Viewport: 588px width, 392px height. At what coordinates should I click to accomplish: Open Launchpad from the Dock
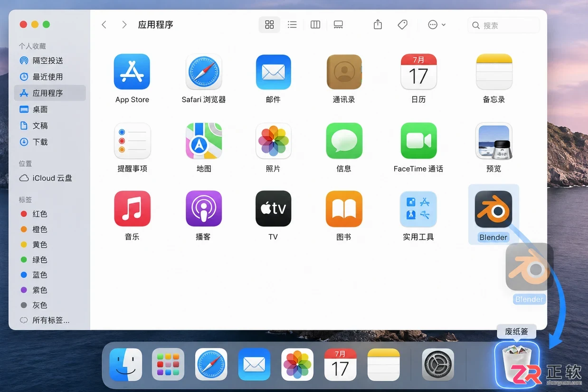[168, 364]
